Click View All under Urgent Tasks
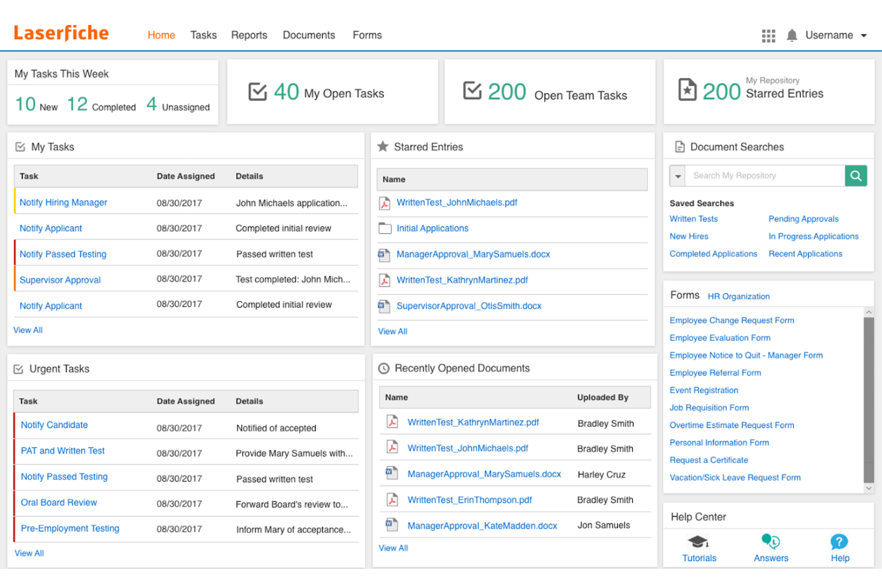Image resolution: width=882 pixels, height=588 pixels. [29, 553]
